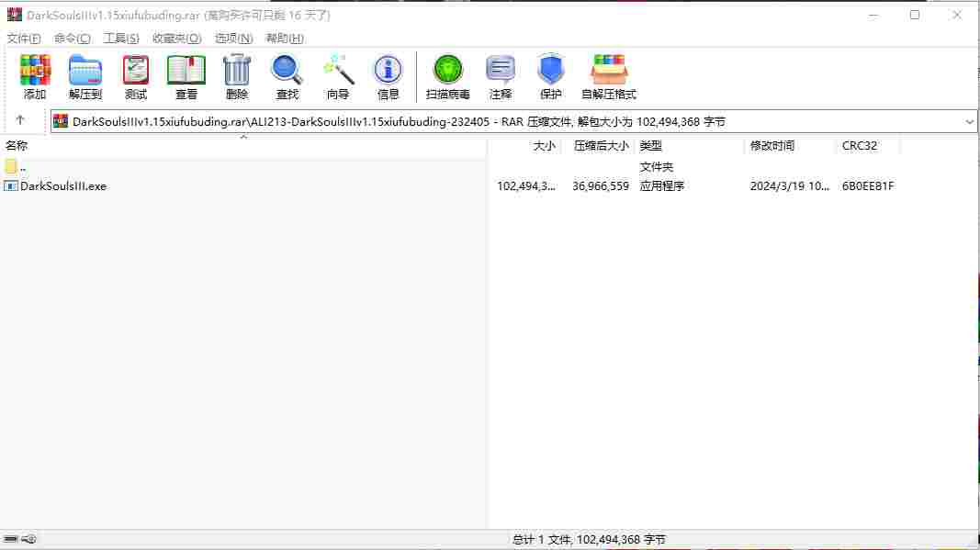Select the DarkSoulsIII.exe file icon
This screenshot has height=550, width=980.
tap(11, 186)
